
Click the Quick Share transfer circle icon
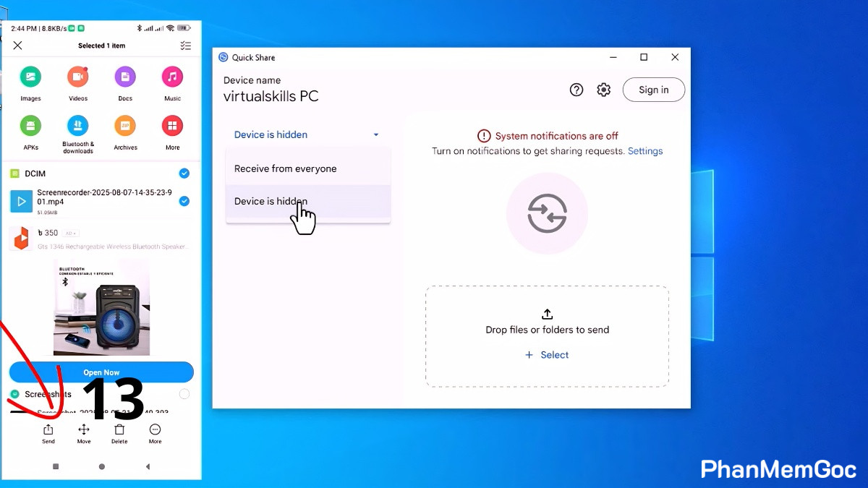(548, 213)
